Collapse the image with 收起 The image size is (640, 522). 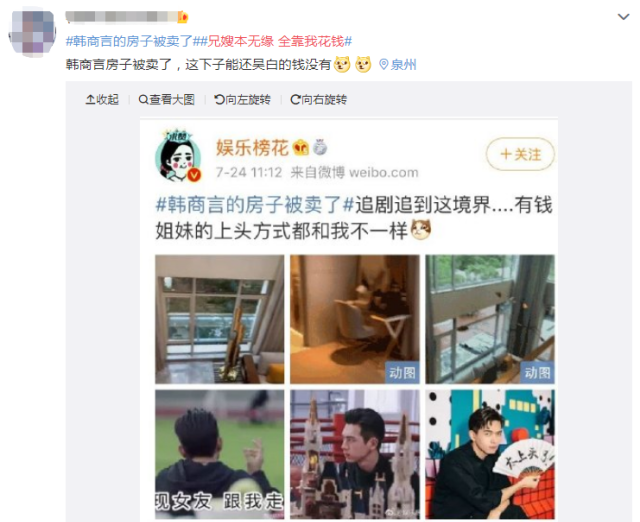[102, 99]
